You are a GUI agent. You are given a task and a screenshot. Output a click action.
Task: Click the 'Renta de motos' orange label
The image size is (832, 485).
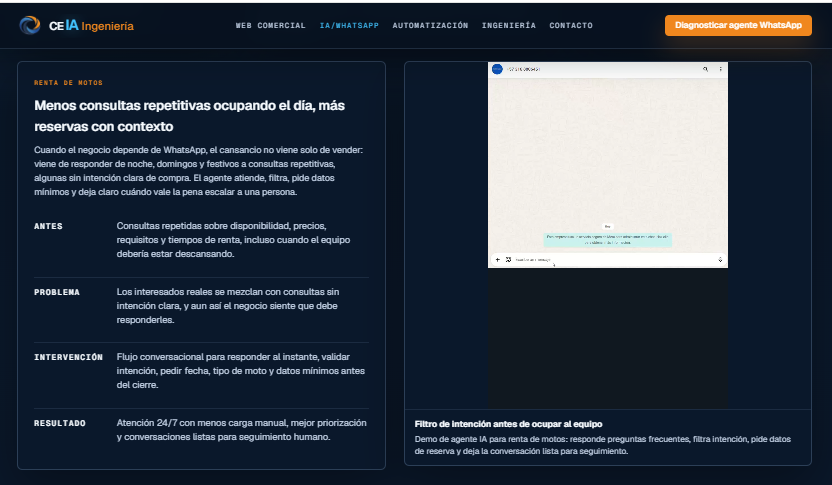tap(68, 83)
